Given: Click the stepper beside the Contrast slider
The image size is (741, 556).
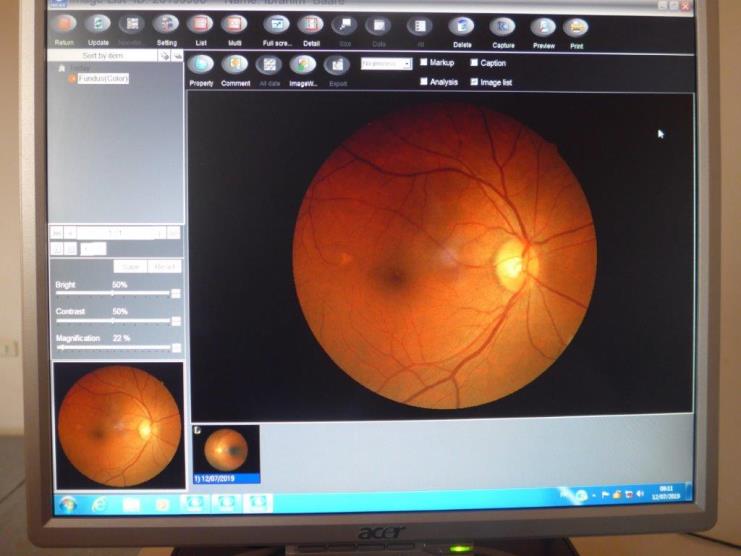Looking at the screenshot, I should 176,321.
